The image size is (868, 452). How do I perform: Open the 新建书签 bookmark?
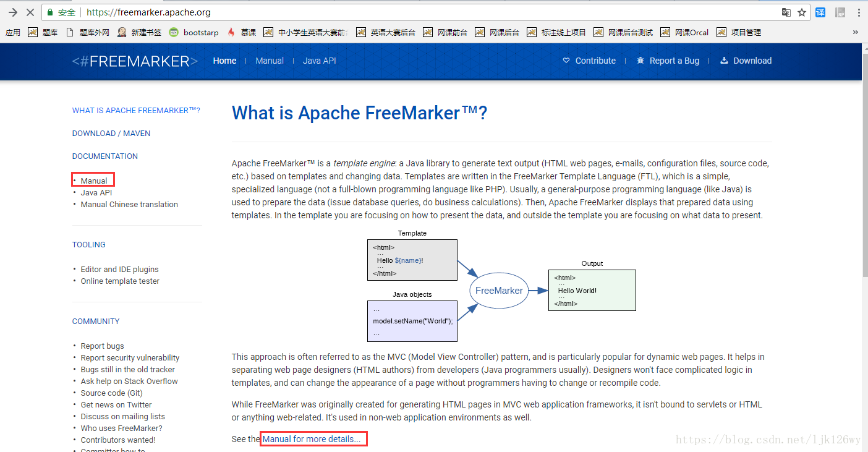click(x=140, y=33)
